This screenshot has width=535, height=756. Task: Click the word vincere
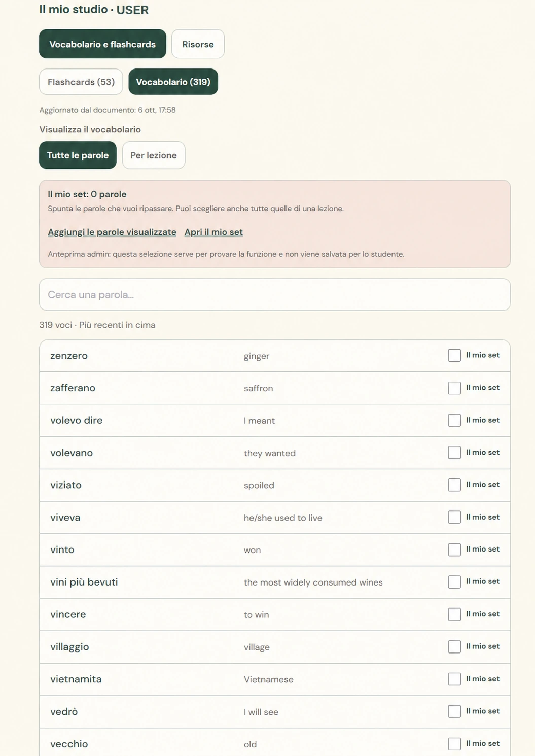coord(68,614)
